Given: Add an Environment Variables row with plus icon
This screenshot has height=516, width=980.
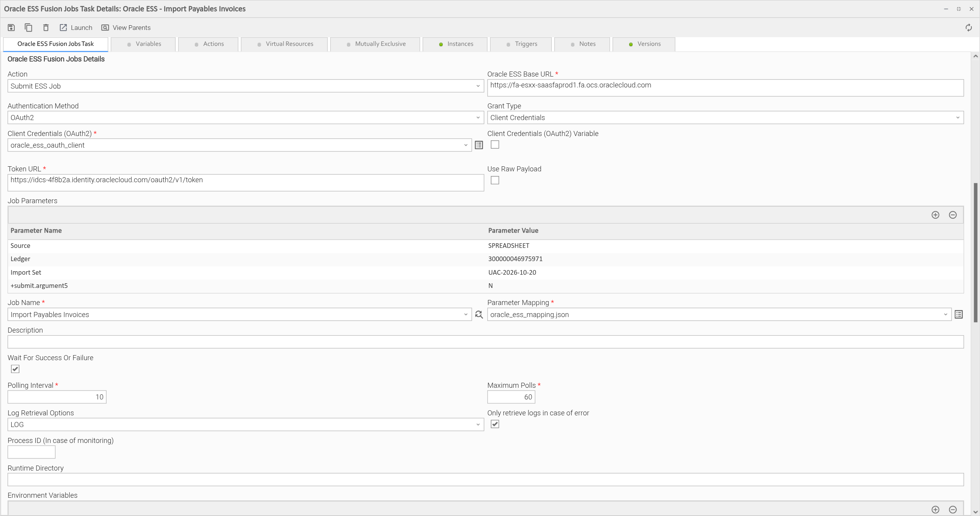Looking at the screenshot, I should pyautogui.click(x=935, y=509).
